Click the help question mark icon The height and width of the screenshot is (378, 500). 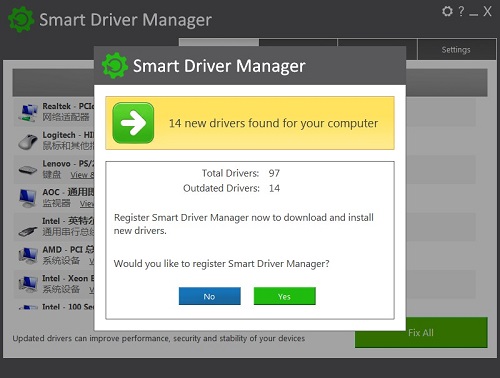click(x=461, y=11)
